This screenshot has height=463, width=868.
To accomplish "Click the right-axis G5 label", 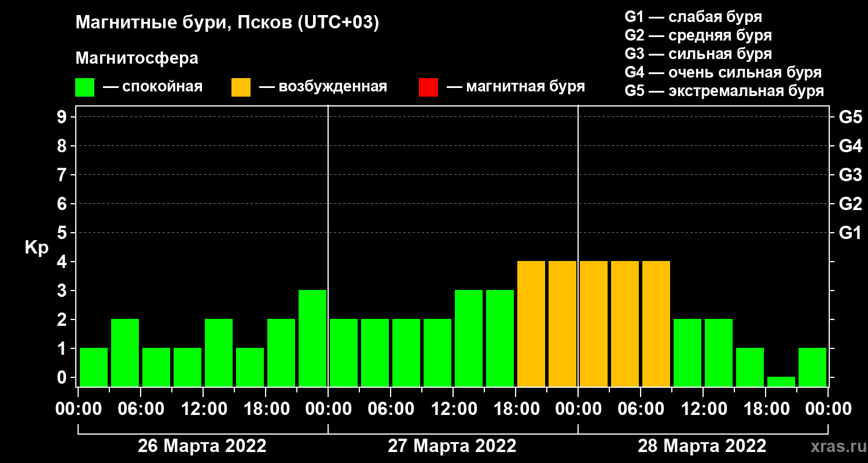I will pos(850,117).
